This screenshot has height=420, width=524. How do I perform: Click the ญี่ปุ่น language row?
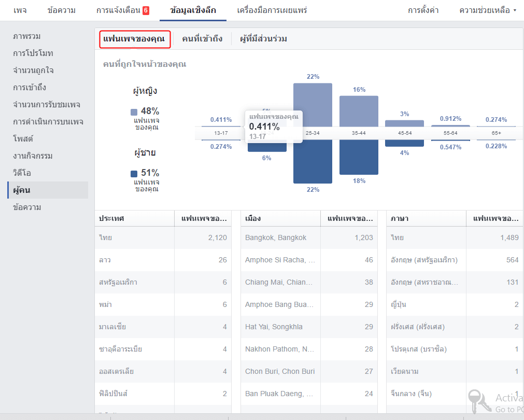pos(455,304)
